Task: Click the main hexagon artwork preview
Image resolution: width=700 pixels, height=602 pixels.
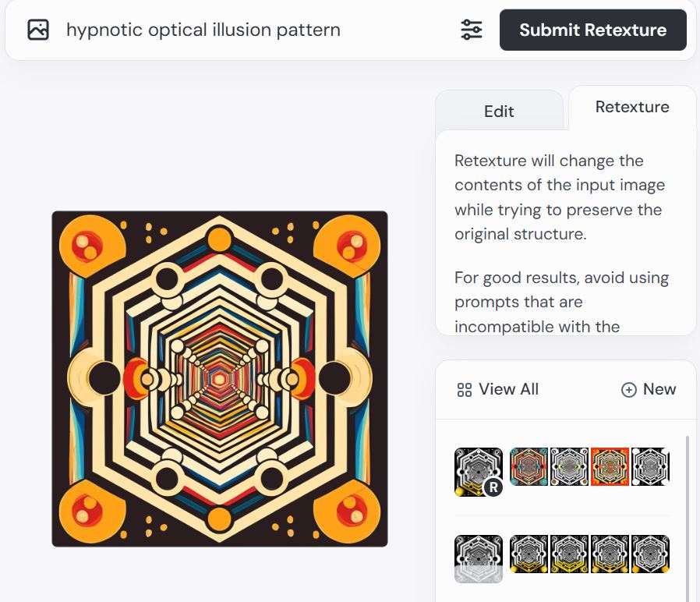Action: [x=220, y=379]
